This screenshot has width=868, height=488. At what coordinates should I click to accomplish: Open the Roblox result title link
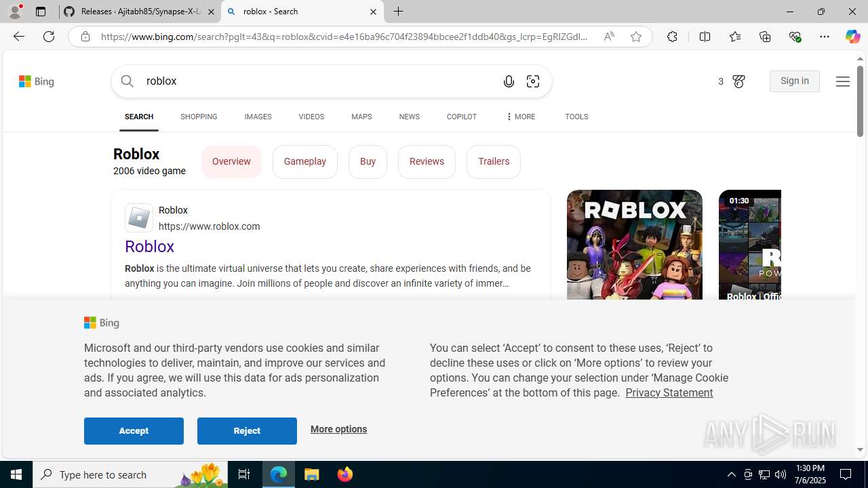pyautogui.click(x=149, y=247)
